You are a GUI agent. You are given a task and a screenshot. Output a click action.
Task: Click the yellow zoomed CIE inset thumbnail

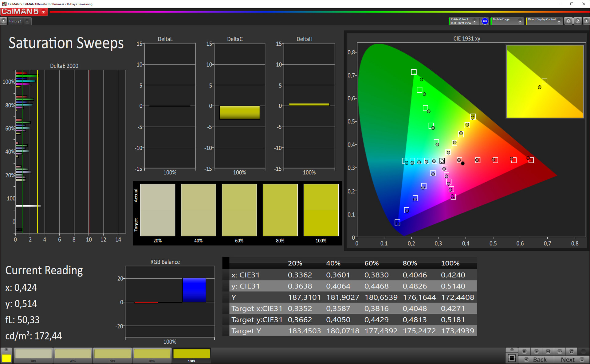click(545, 82)
